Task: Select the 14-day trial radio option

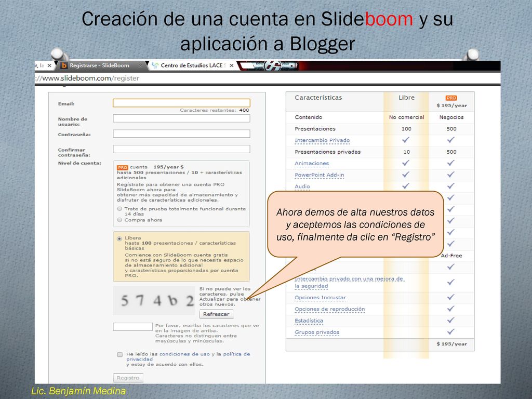Action: (119, 209)
